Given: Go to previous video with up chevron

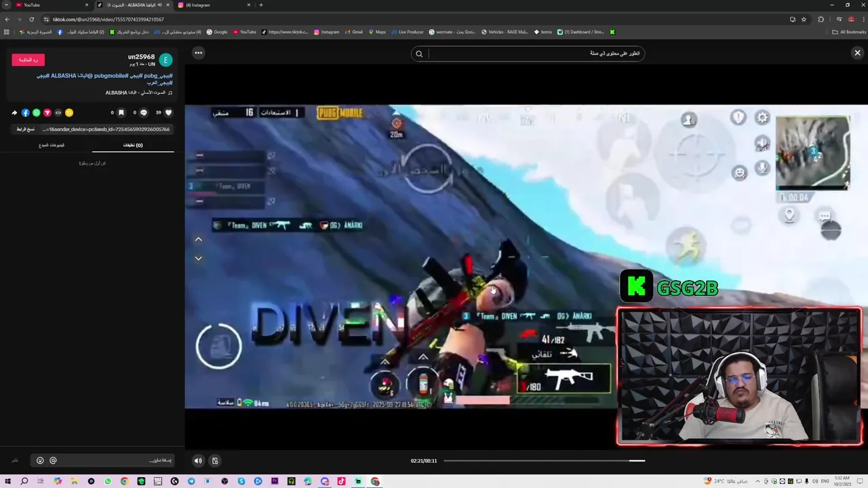Looking at the screenshot, I should click(199, 239).
